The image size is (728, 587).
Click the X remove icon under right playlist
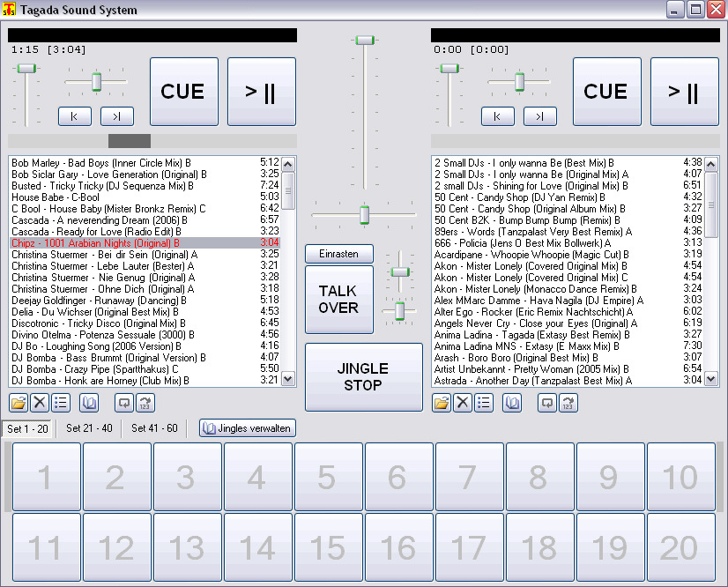463,403
